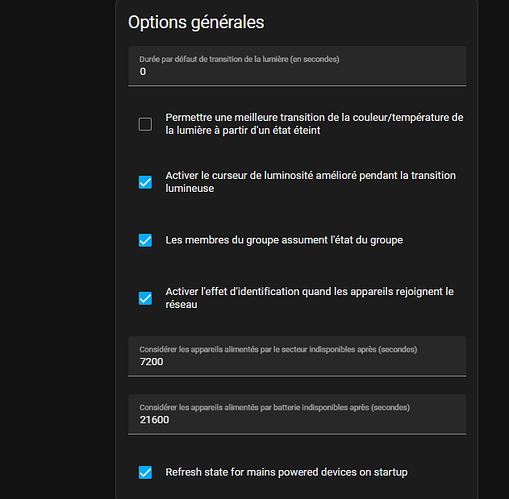509x499 pixels.
Task: Focus the battery-powered unavailable seconds field
Action: (x=297, y=414)
